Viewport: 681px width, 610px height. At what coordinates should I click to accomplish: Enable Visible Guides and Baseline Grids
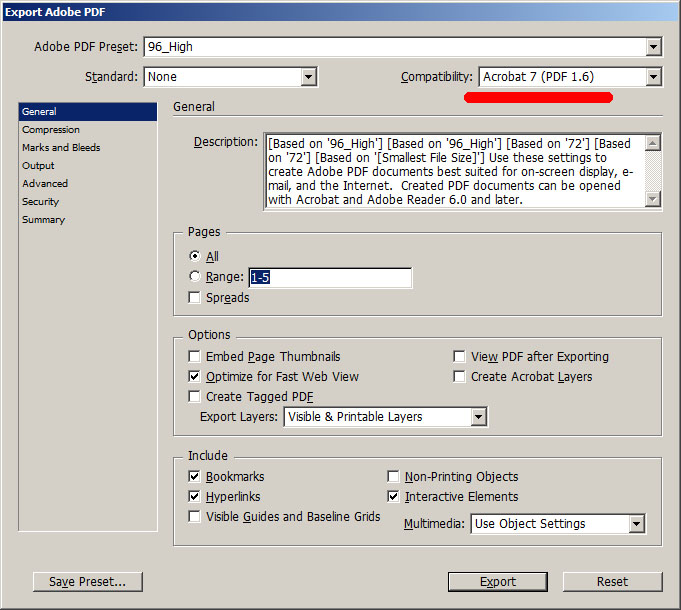(194, 517)
